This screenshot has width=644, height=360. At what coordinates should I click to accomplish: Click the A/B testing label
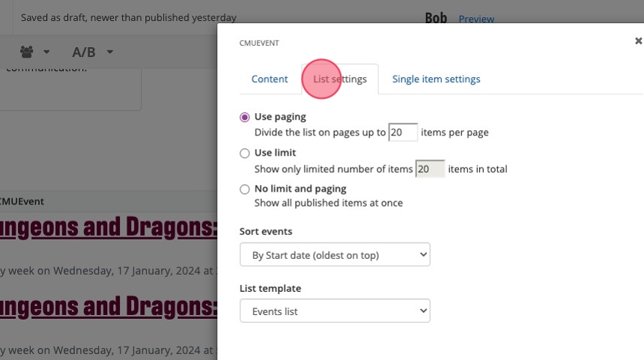point(83,52)
